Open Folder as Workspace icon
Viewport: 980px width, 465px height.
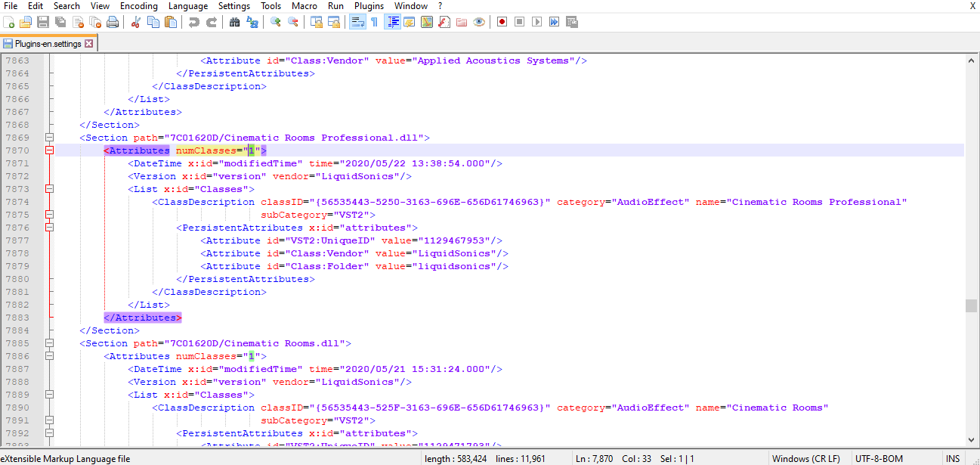click(462, 22)
